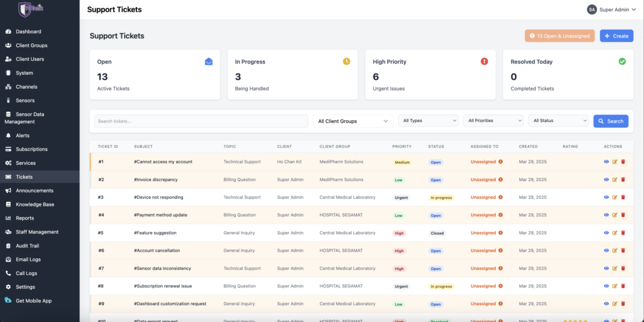Delete ticket #5 using trash icon
Image resolution: width=644 pixels, height=322 pixels.
pyautogui.click(x=623, y=233)
